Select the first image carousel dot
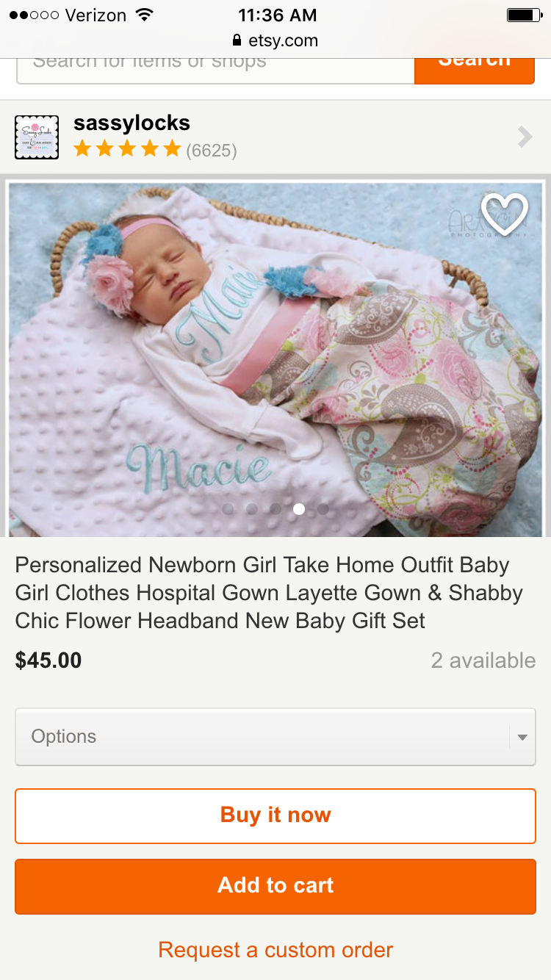Image resolution: width=551 pixels, height=980 pixels. point(228,508)
